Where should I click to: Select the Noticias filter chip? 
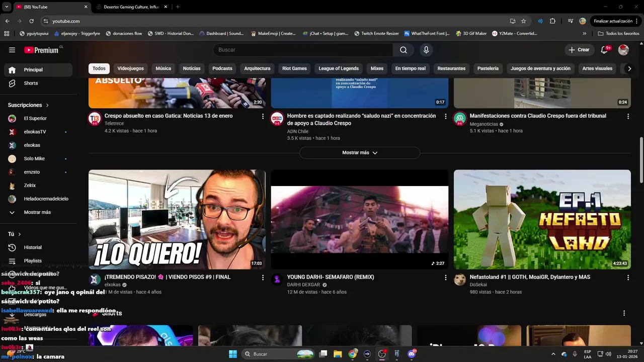click(192, 68)
